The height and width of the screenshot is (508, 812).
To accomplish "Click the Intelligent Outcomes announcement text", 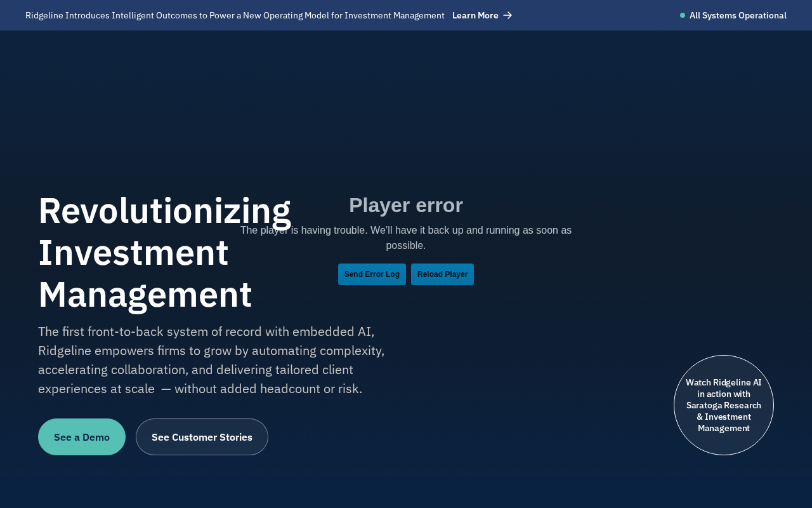I will 235,15.
